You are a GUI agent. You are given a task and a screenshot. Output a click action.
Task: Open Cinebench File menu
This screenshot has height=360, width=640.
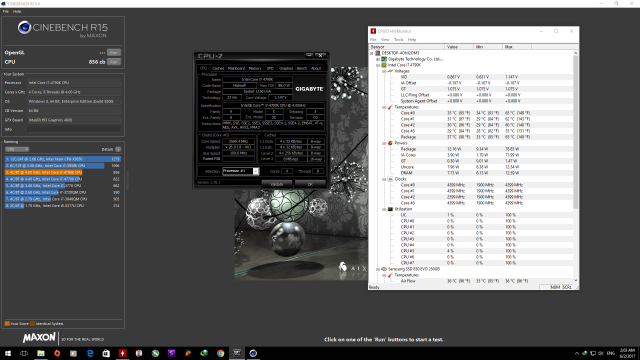(6, 11)
